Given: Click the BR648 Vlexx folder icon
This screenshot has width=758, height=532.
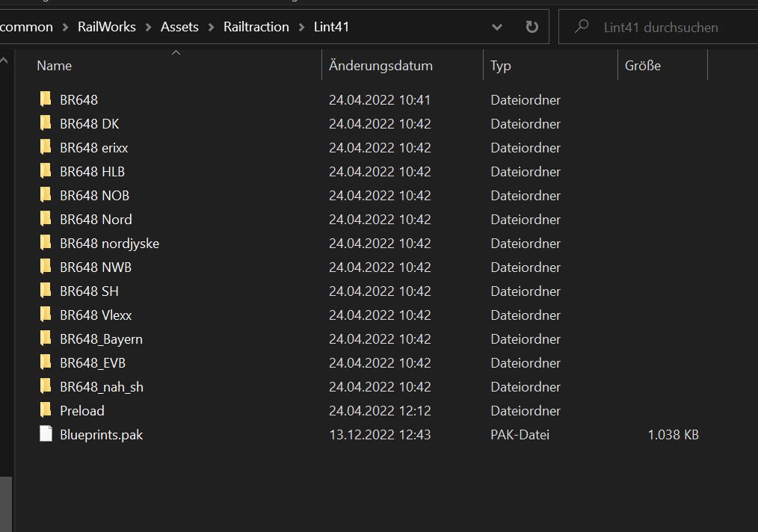Looking at the screenshot, I should [46, 315].
